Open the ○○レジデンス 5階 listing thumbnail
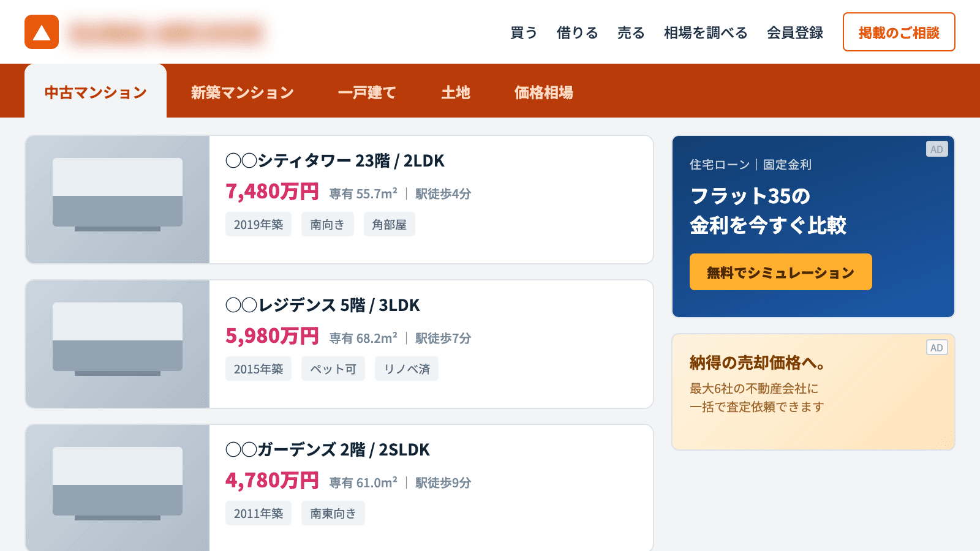This screenshot has height=551, width=980. [x=118, y=344]
